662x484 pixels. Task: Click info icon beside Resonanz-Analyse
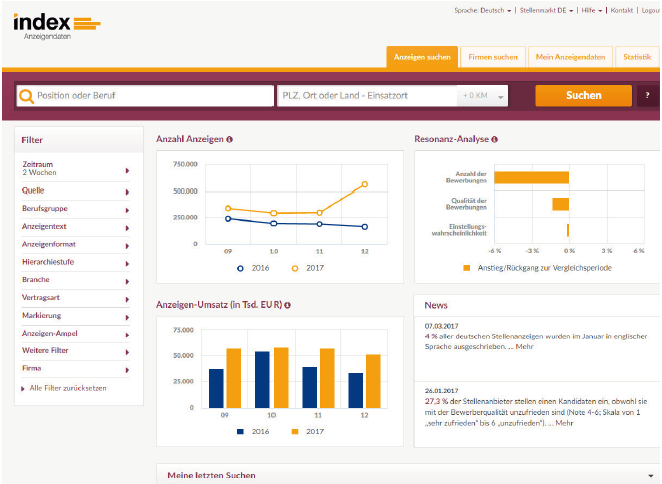click(x=495, y=140)
